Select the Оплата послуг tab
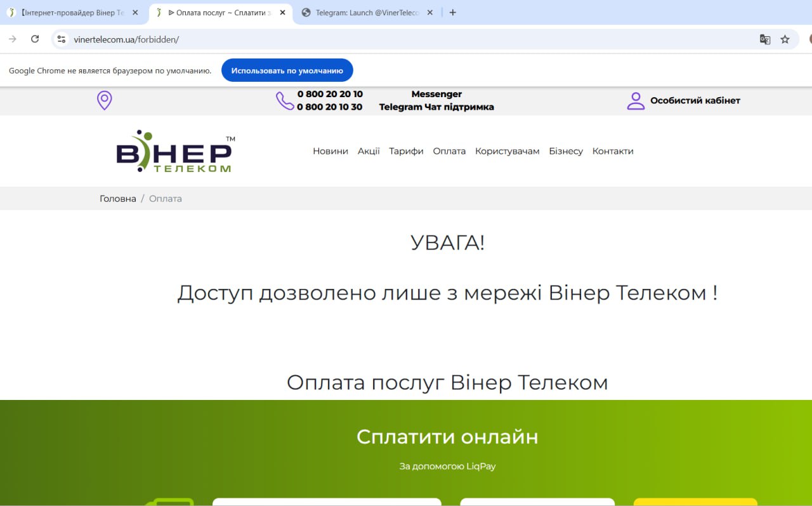The width and height of the screenshot is (812, 506). 221,13
